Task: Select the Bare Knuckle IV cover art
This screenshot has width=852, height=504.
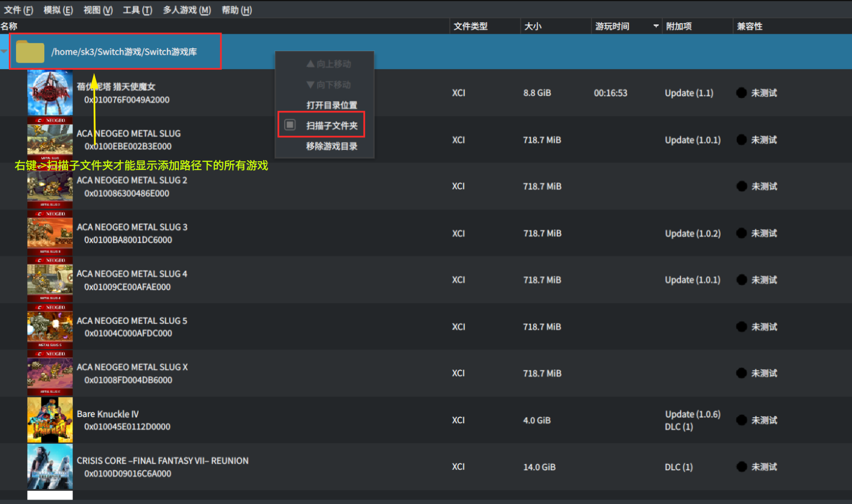Action: (x=50, y=420)
